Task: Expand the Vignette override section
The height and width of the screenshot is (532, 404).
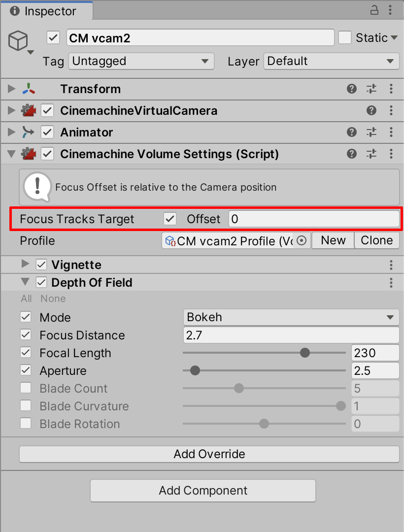Action: 25,265
